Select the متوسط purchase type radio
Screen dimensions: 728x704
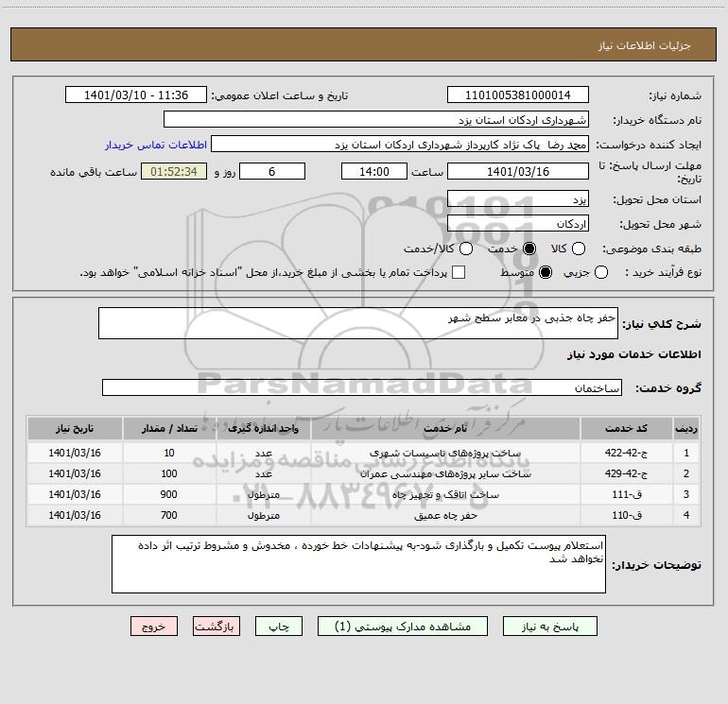tap(546, 272)
